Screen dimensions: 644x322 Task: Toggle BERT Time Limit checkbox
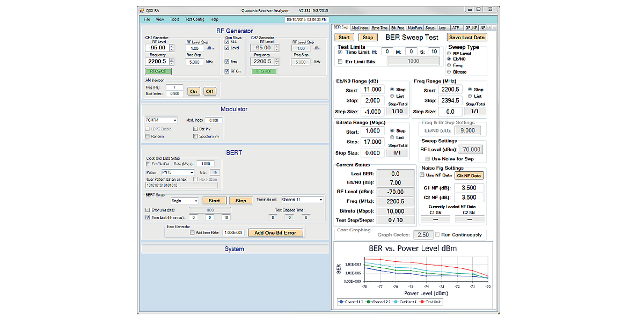click(148, 217)
